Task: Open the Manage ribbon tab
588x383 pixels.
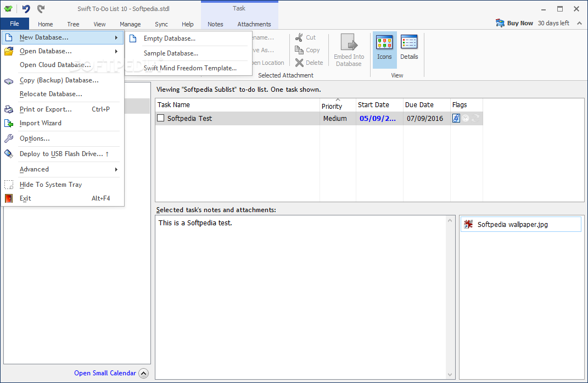Action: point(130,24)
